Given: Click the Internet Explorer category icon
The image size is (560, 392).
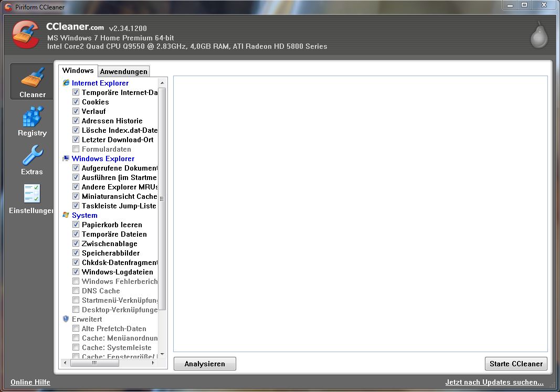Looking at the screenshot, I should click(x=66, y=83).
